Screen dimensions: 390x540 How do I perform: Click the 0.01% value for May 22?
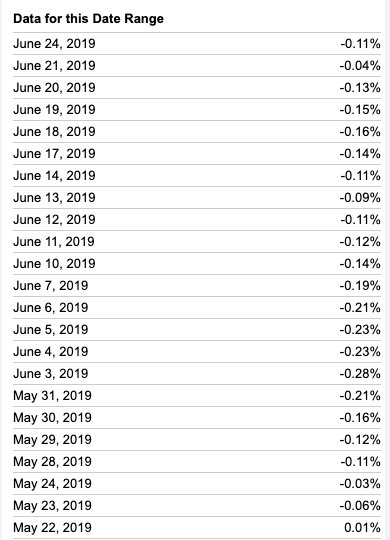click(x=362, y=528)
